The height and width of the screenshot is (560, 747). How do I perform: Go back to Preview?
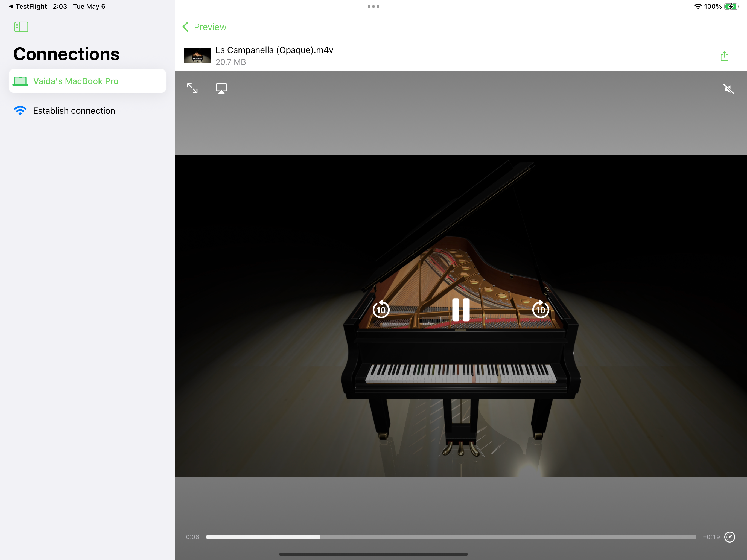click(x=210, y=27)
